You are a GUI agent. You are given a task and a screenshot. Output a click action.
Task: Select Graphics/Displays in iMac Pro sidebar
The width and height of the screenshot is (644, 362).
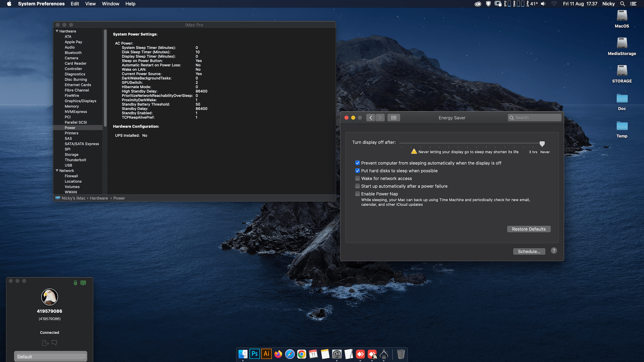(x=80, y=101)
